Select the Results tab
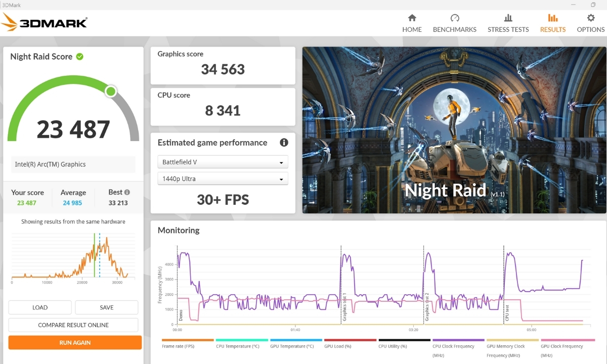Viewport: 607px width, 364px height. [553, 23]
